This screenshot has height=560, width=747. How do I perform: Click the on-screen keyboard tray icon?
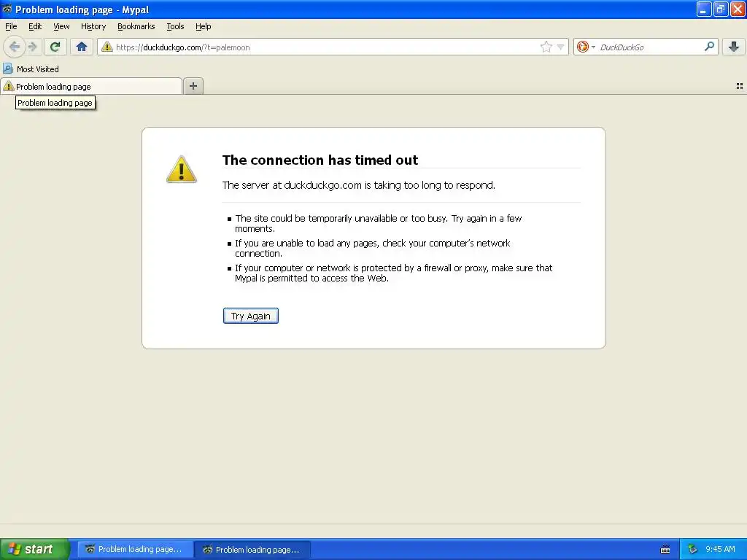pos(665,550)
